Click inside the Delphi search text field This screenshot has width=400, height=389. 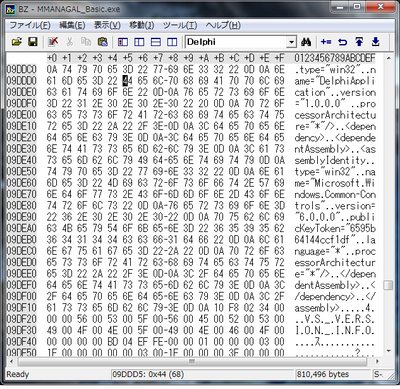[x=236, y=42]
